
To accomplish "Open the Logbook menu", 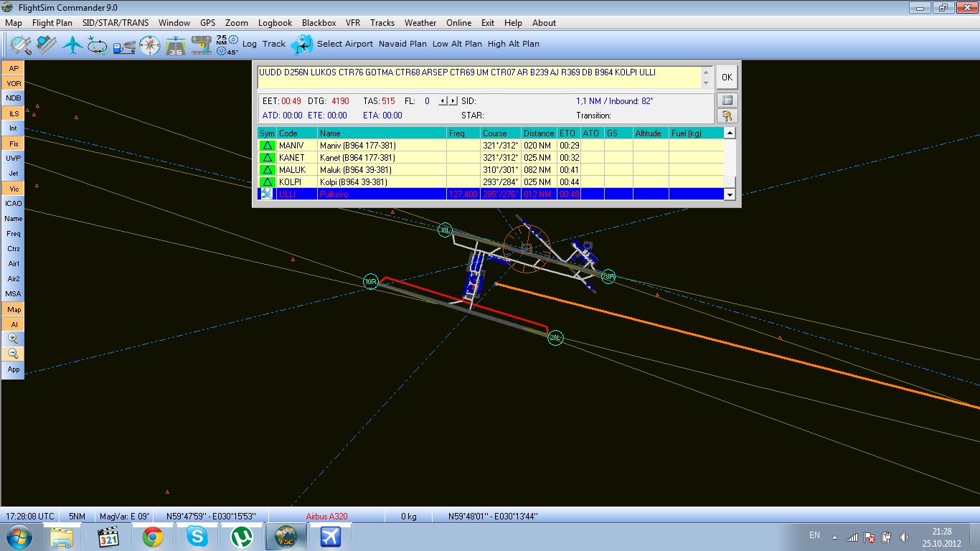I will [275, 23].
